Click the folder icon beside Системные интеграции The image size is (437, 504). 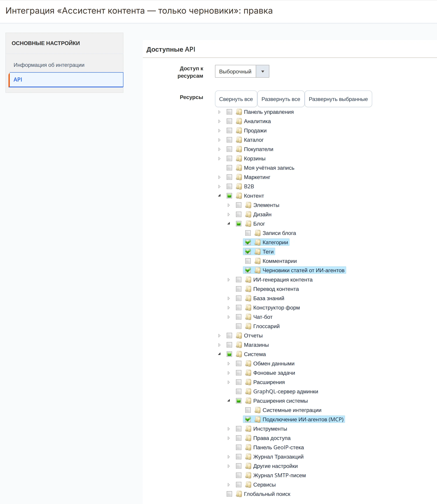(257, 410)
